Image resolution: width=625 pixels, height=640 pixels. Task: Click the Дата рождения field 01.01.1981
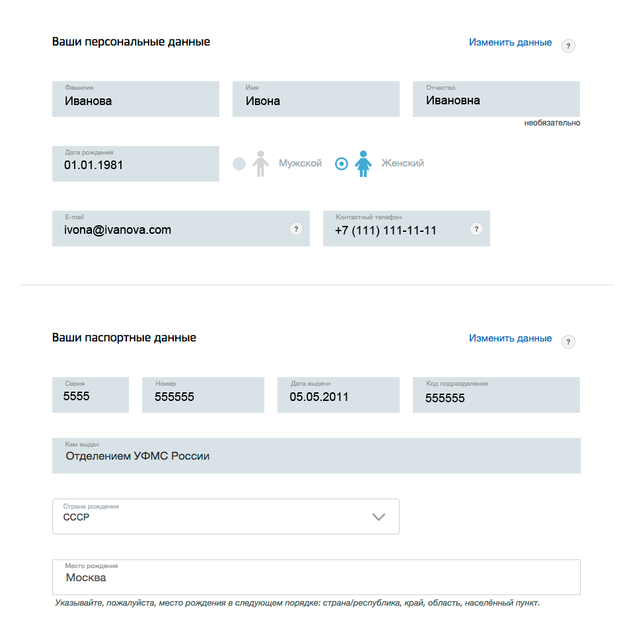pos(136,164)
